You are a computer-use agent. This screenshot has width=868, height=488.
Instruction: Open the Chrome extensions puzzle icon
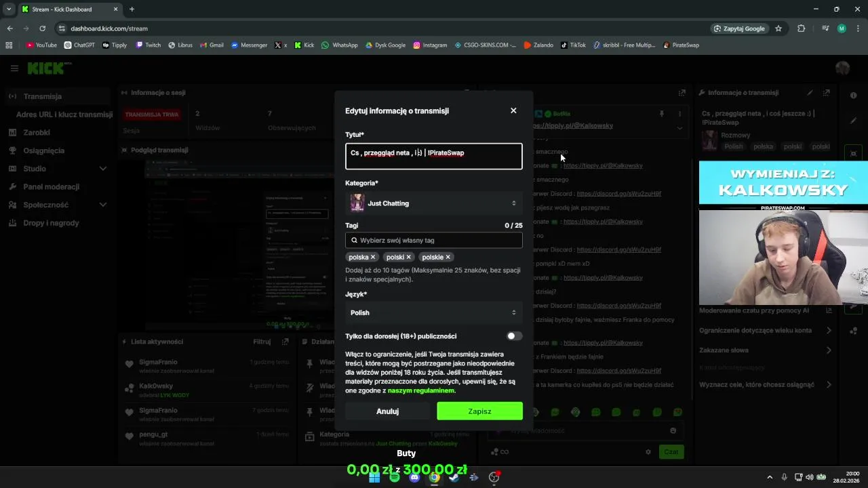tap(802, 28)
